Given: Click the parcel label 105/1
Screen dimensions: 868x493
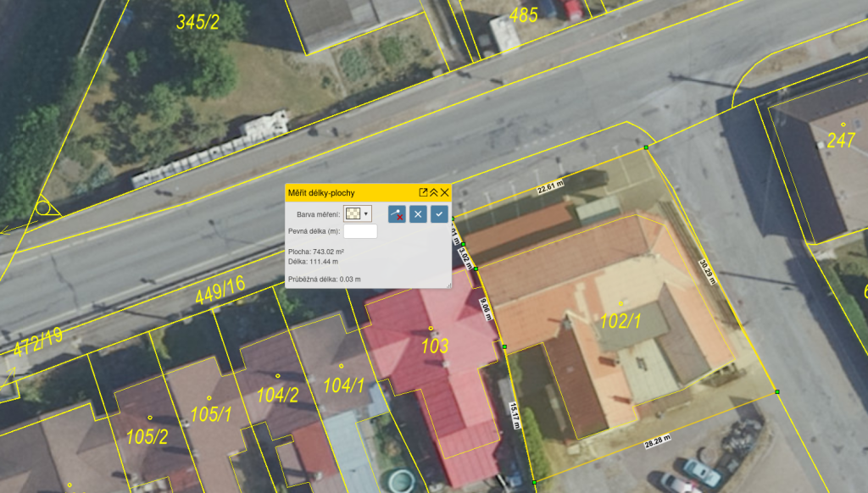Looking at the screenshot, I should (x=210, y=414).
